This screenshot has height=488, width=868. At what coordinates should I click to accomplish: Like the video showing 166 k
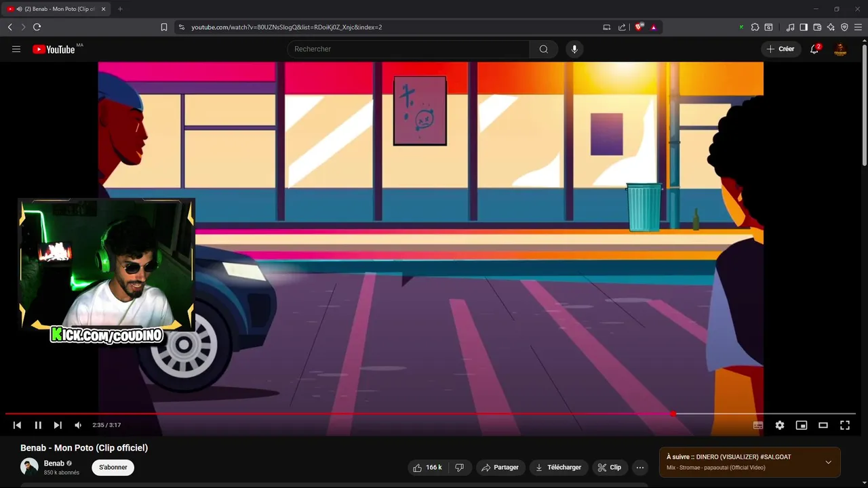click(427, 468)
